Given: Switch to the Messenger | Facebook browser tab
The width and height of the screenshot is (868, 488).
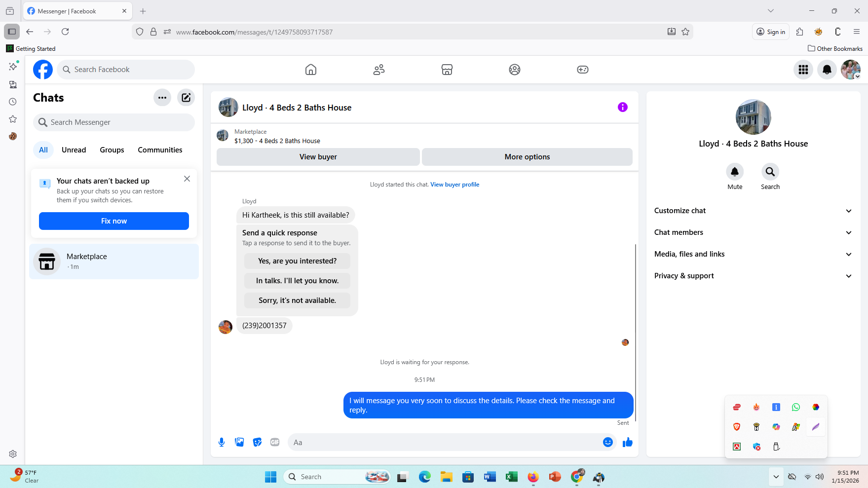Looking at the screenshot, I should [x=77, y=11].
